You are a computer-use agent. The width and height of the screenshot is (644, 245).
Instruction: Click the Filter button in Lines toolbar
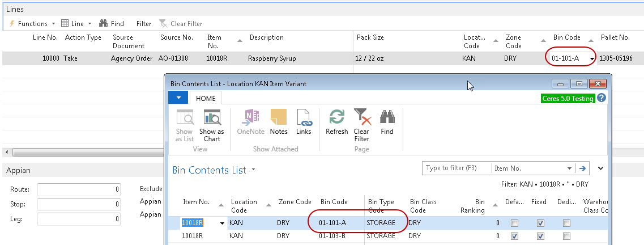[144, 24]
